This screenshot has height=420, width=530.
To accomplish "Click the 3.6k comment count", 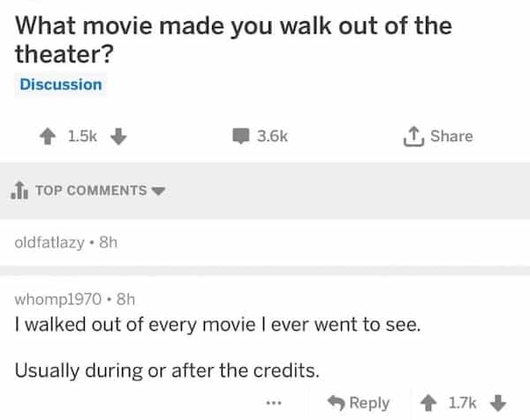I will 272,136.
